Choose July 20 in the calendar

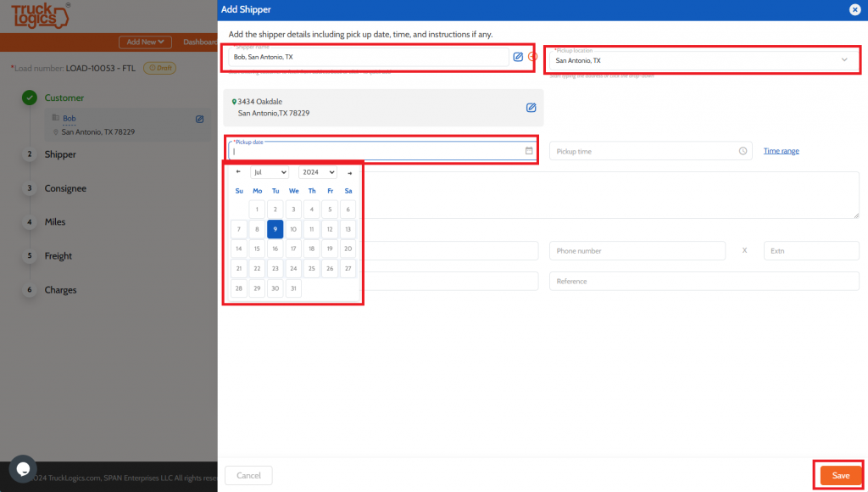coord(348,249)
